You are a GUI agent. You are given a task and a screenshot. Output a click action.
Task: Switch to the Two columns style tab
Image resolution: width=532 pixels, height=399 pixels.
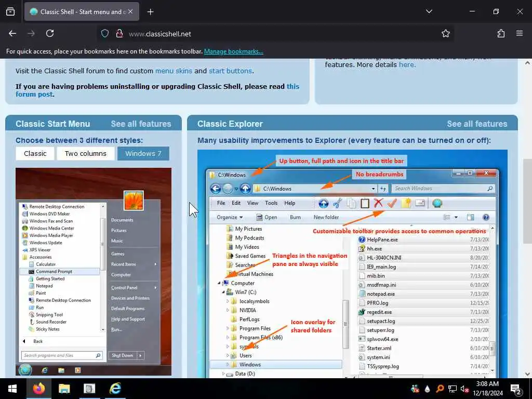[x=86, y=154]
